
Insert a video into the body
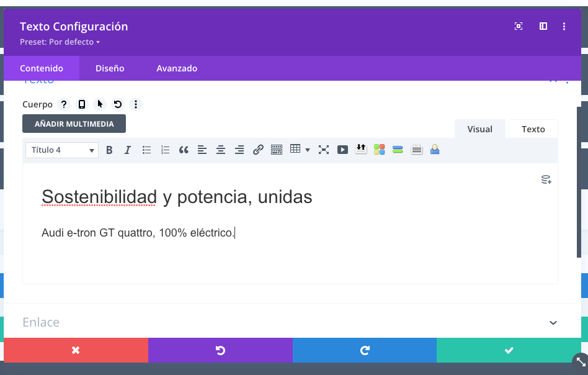click(x=342, y=150)
